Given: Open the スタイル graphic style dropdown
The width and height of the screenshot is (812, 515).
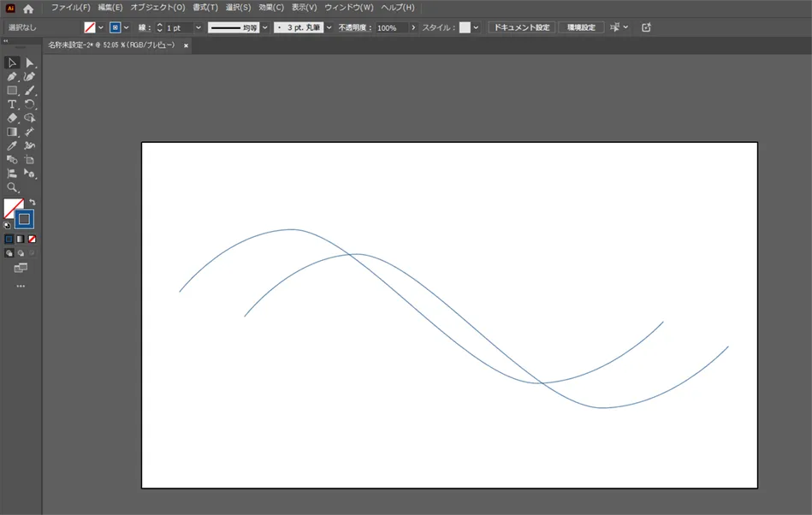Looking at the screenshot, I should point(476,27).
